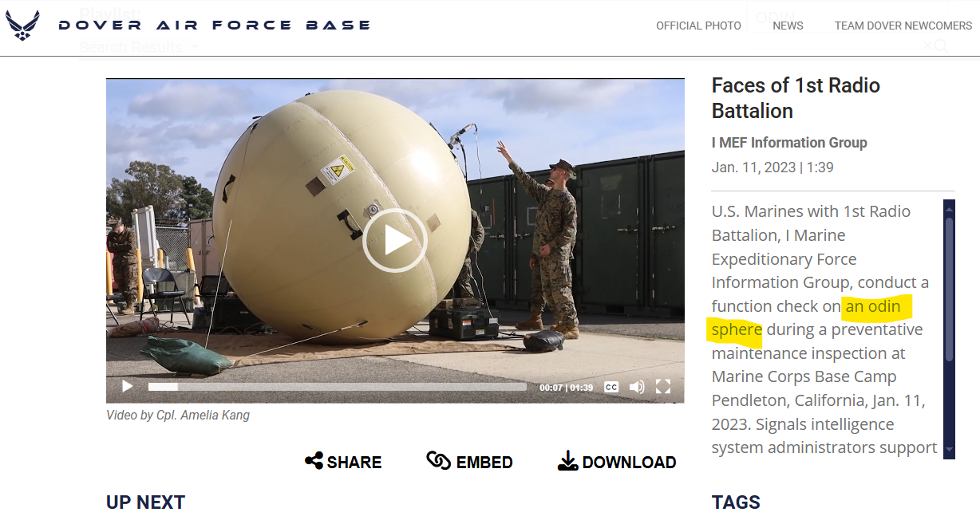The height and width of the screenshot is (520, 980).
Task: Expand the Search Results dropdown arrow
Action: [194, 47]
